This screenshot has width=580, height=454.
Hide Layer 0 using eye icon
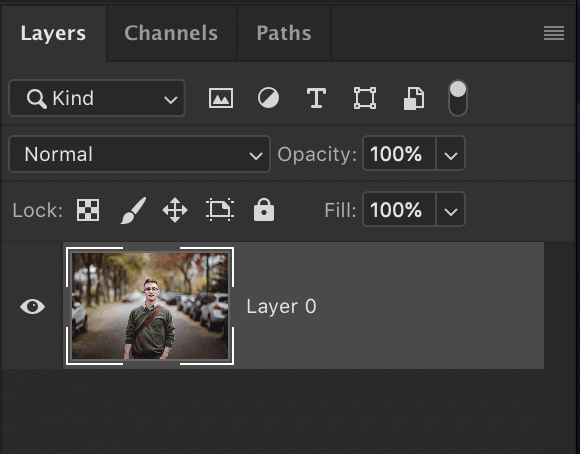[33, 306]
